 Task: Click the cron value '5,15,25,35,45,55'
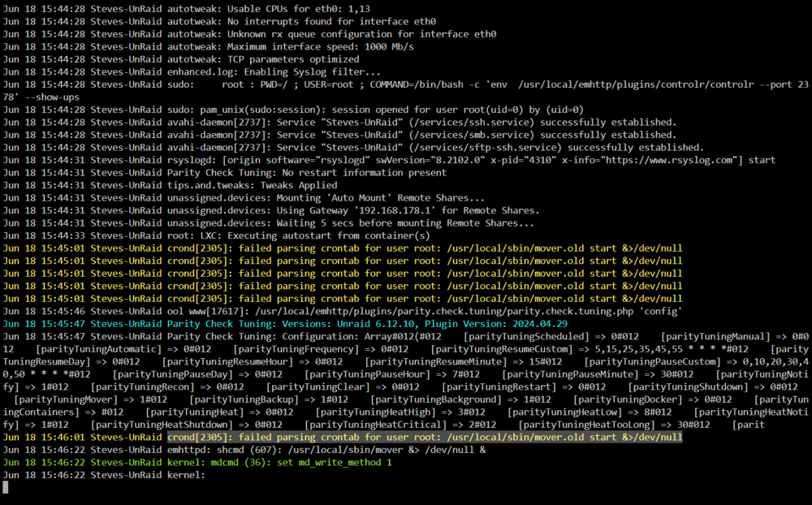[638, 349]
